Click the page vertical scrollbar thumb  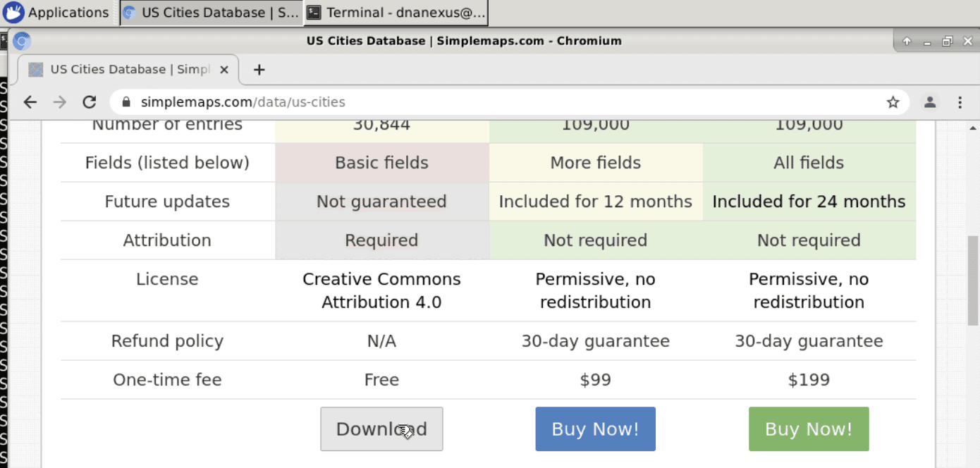[973, 282]
